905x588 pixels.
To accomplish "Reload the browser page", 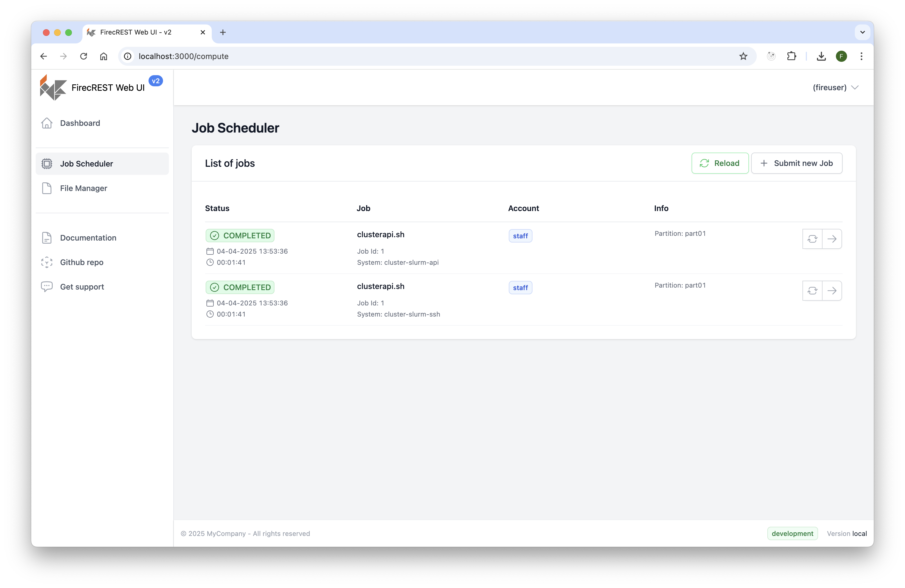I will click(84, 56).
